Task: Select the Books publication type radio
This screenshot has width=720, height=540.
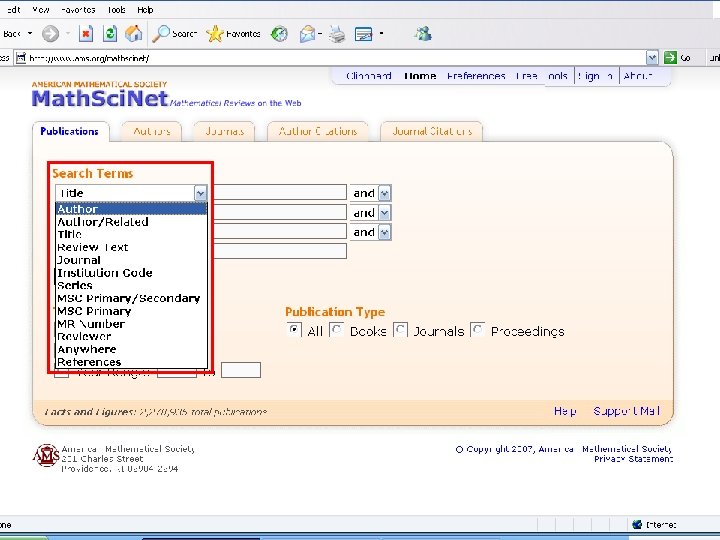Action: (x=337, y=330)
